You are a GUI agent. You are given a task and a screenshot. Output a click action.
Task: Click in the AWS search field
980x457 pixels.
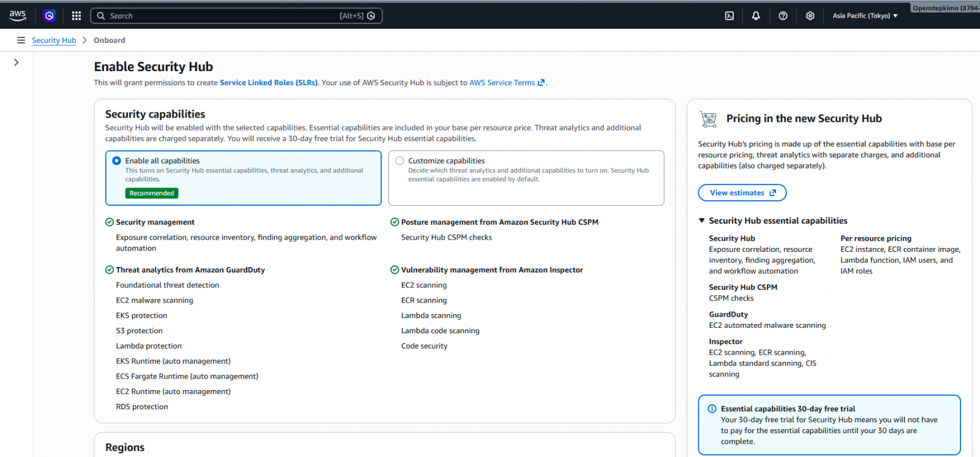pyautogui.click(x=221, y=16)
